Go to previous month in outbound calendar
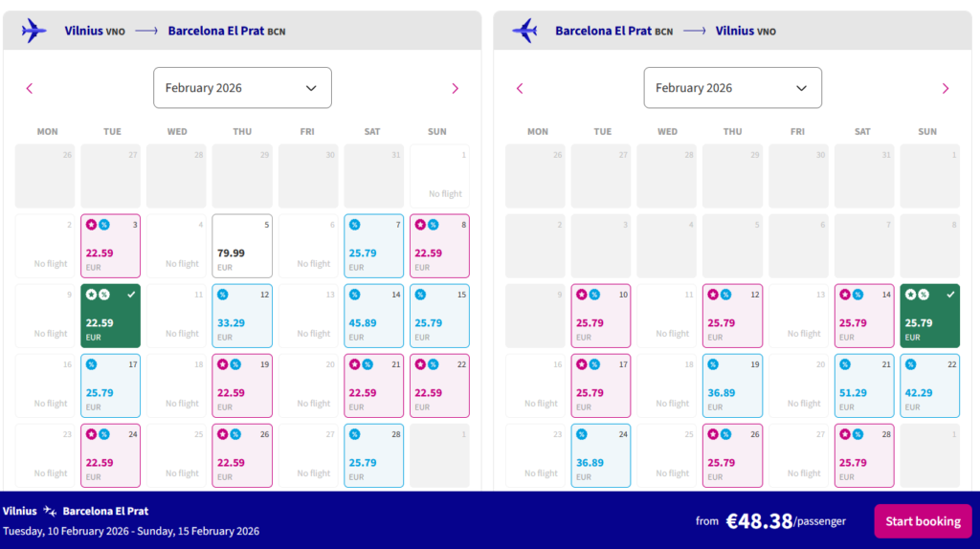 coord(30,88)
